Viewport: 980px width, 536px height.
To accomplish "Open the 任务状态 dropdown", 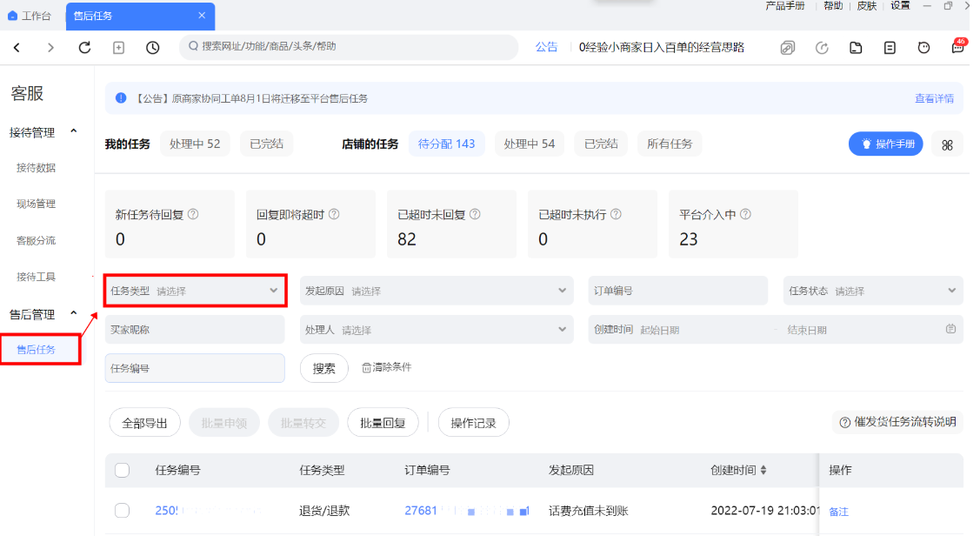I will pos(872,291).
